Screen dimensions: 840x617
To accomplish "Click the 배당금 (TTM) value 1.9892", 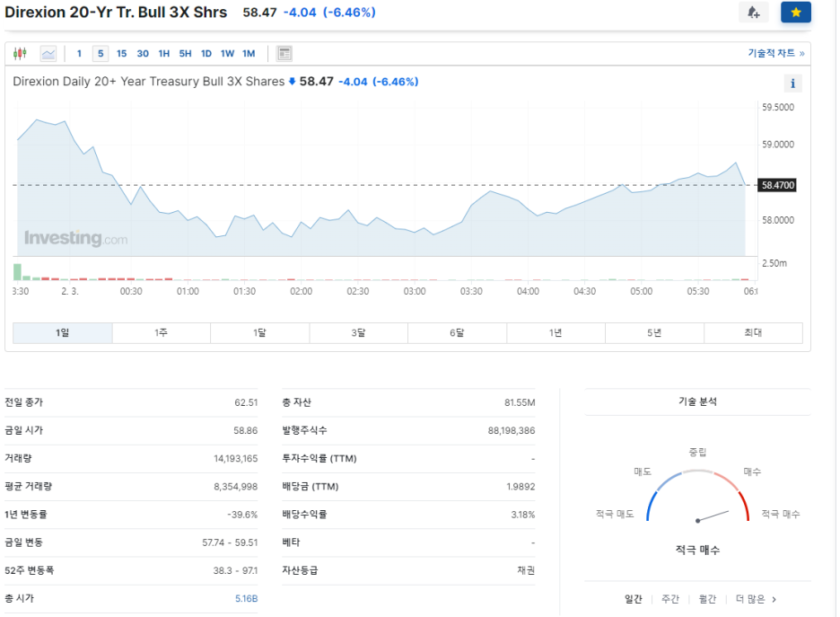I will (x=521, y=487).
